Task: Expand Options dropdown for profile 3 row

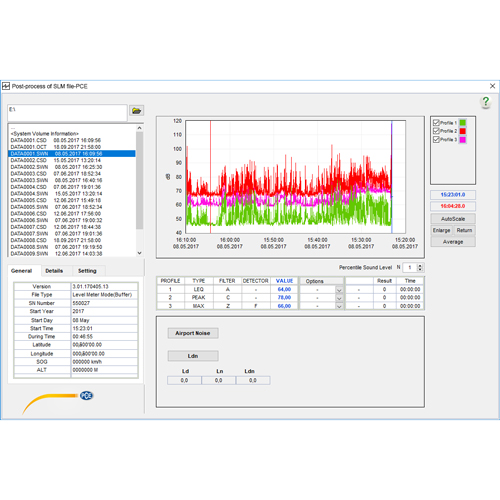Action: tap(339, 306)
